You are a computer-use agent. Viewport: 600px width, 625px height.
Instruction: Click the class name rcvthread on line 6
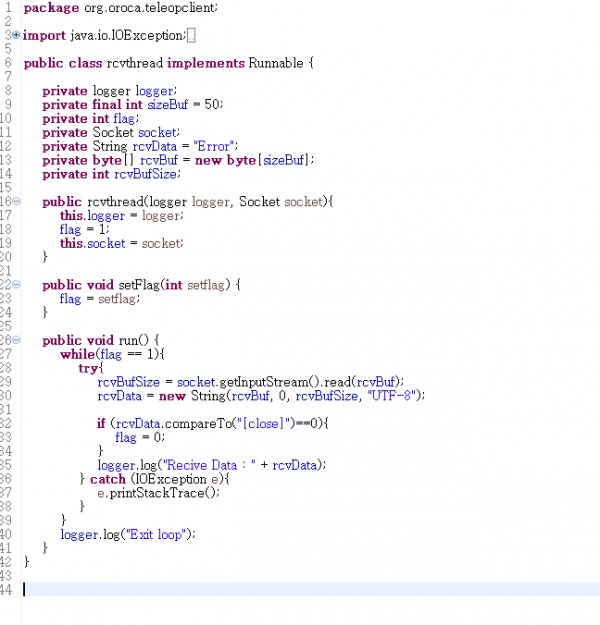click(x=135, y=63)
